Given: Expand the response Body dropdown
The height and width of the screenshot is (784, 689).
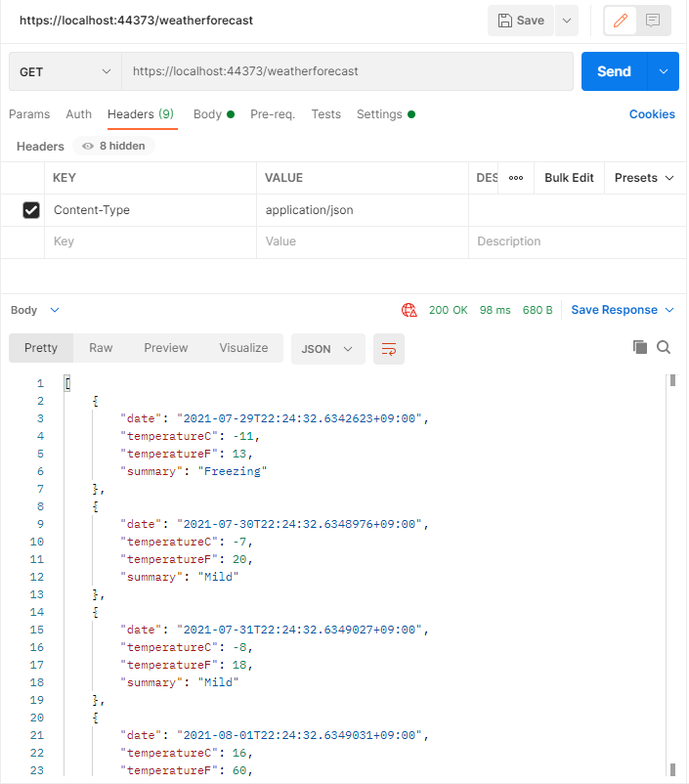Looking at the screenshot, I should coord(35,310).
